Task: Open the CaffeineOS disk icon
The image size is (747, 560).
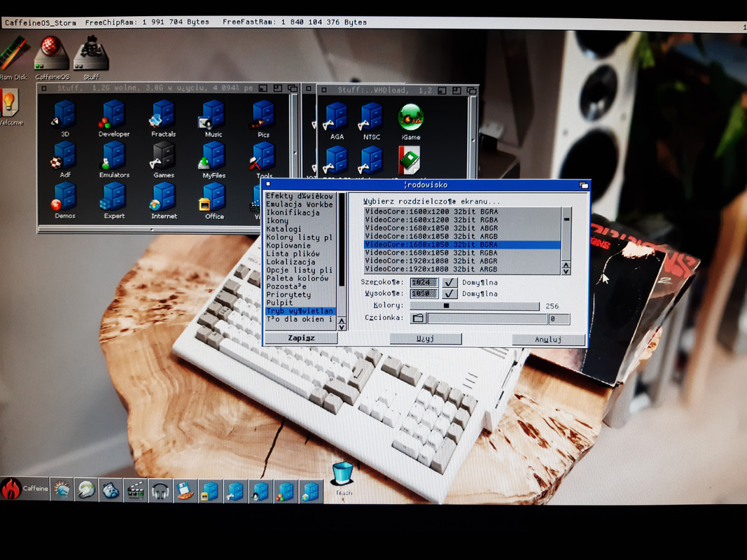Action: [51, 53]
